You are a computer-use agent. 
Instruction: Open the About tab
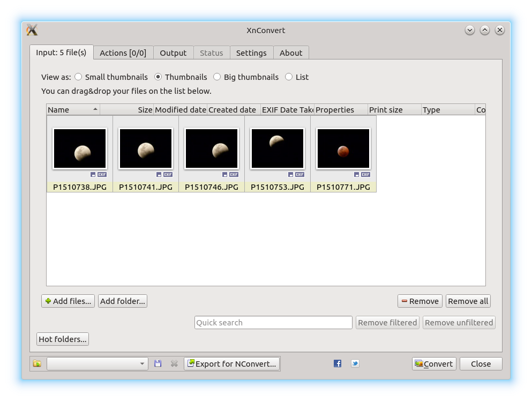click(x=291, y=53)
